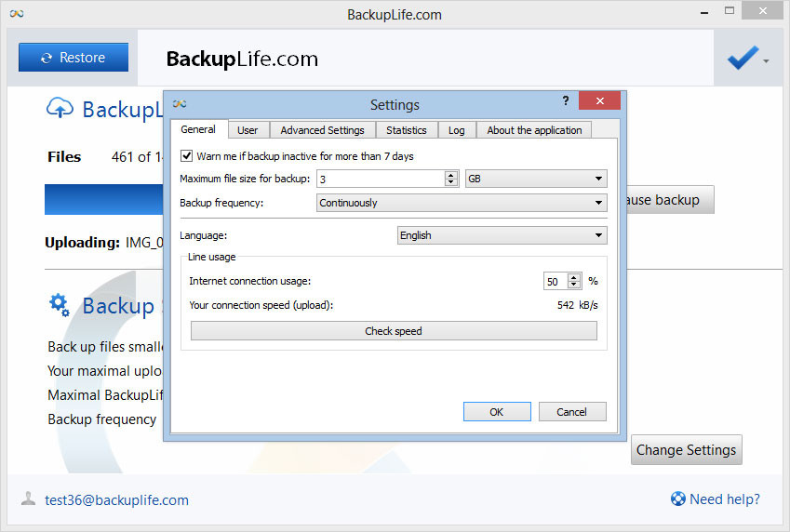Screen dimensions: 790x532
Task: Open the About the application tab
Action: coord(534,130)
